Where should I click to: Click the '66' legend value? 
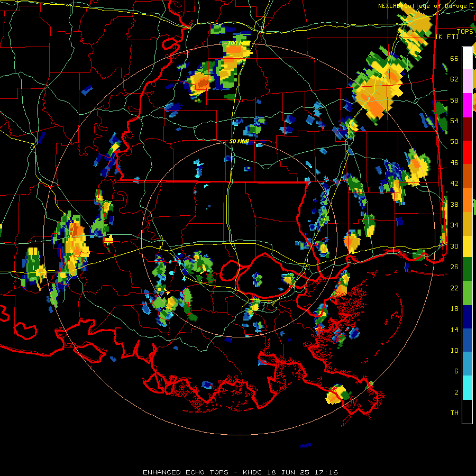pyautogui.click(x=454, y=58)
